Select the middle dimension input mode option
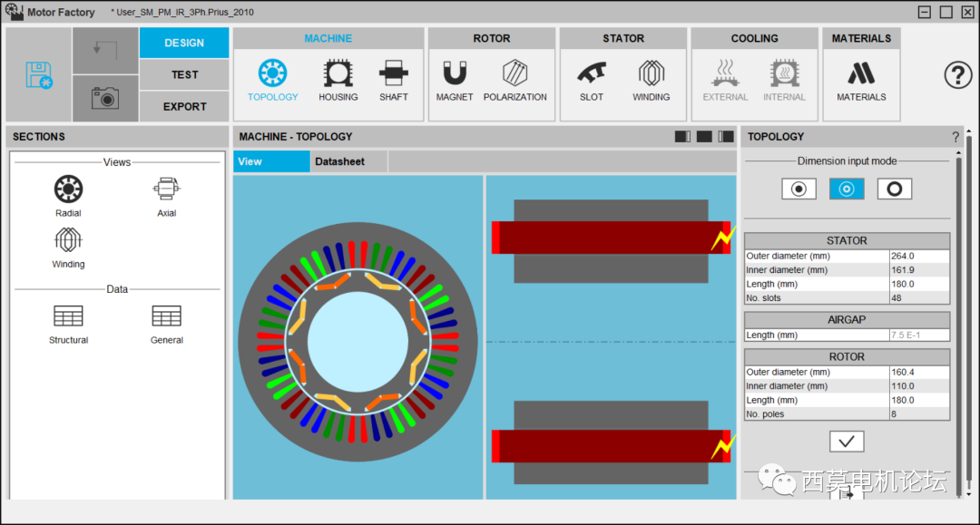The width and height of the screenshot is (980, 525). click(x=847, y=189)
